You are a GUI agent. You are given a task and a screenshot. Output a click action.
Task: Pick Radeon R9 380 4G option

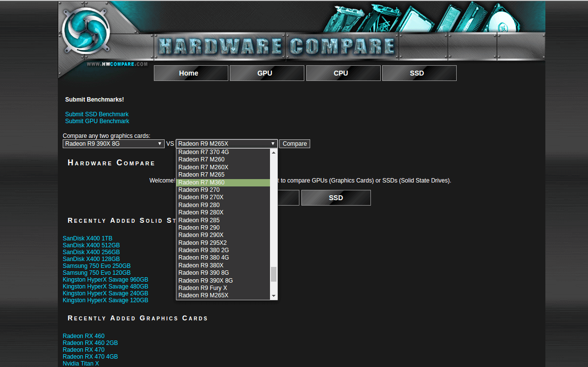[223, 258]
